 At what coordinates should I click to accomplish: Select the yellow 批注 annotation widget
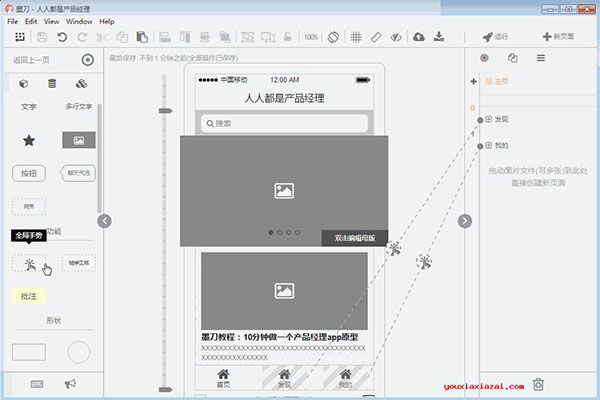tap(29, 296)
